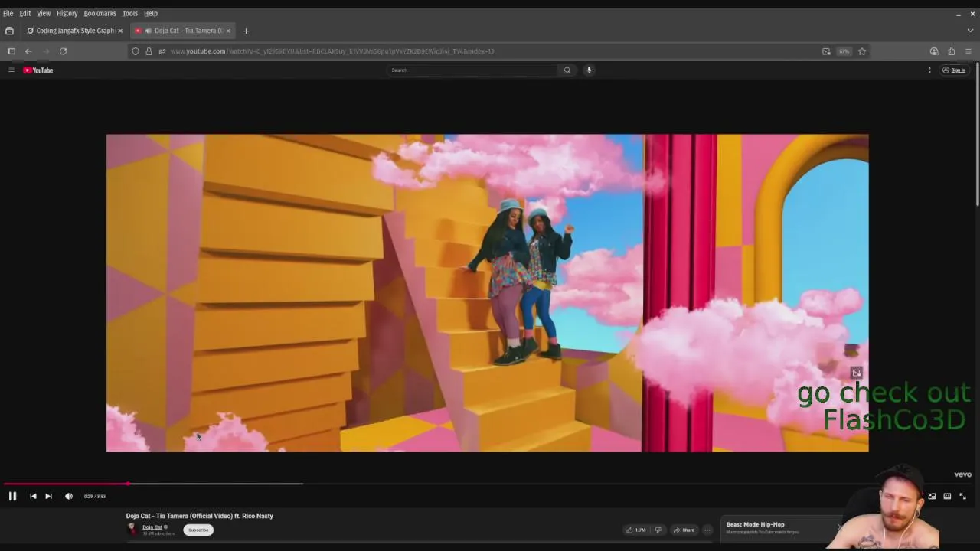This screenshot has width=980, height=551.
Task: Open the File menu
Action: pos(8,13)
